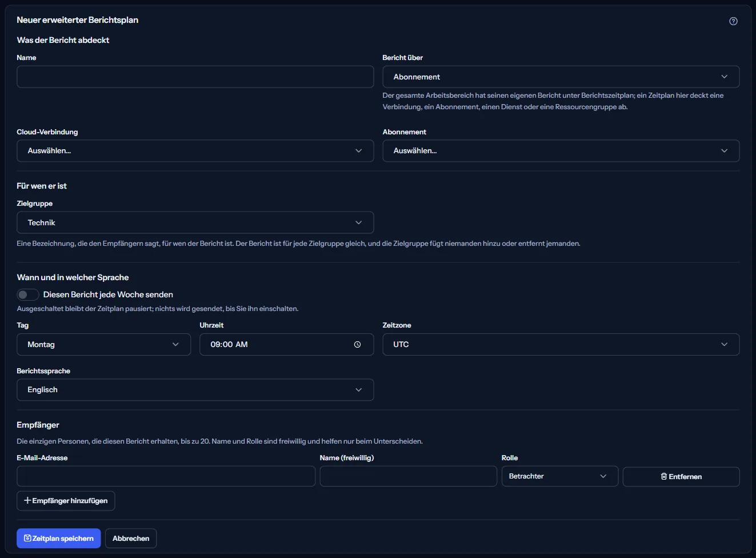Open the Zeitzone UTC dropdown
The width and height of the screenshot is (756, 558).
pyautogui.click(x=561, y=345)
